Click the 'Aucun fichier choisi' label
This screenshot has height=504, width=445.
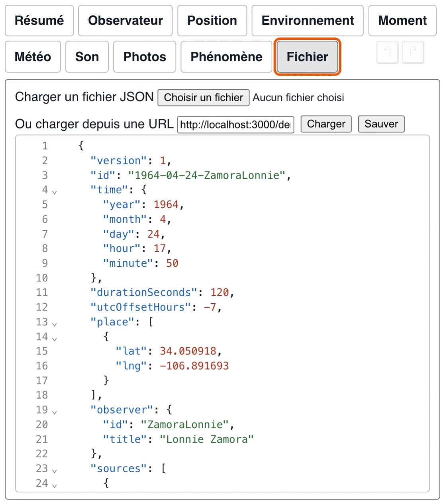coord(298,98)
